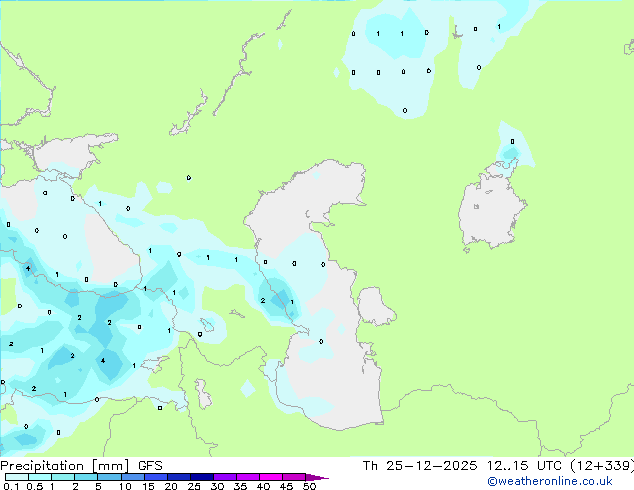Image resolution: width=634 pixels, height=490 pixels.
Task: Click the "Th 25-12-2025" date text
Action: (420, 466)
